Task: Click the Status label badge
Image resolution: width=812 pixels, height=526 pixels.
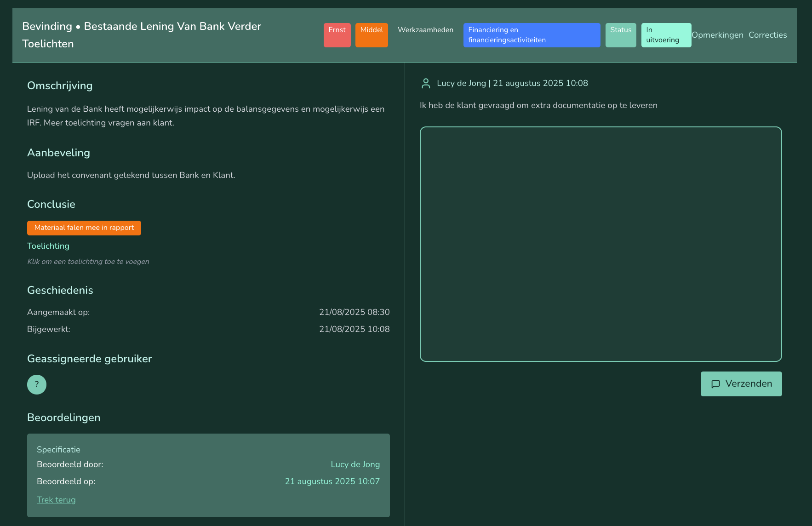Action: (621, 35)
